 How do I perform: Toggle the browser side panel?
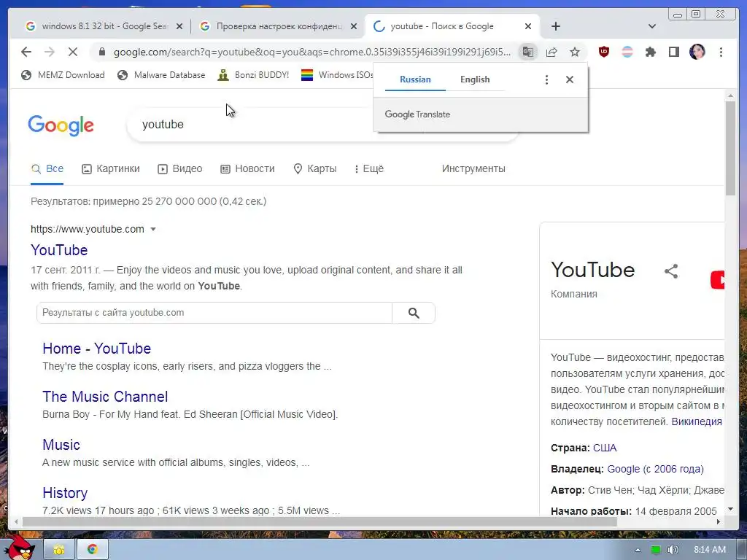[673, 52]
